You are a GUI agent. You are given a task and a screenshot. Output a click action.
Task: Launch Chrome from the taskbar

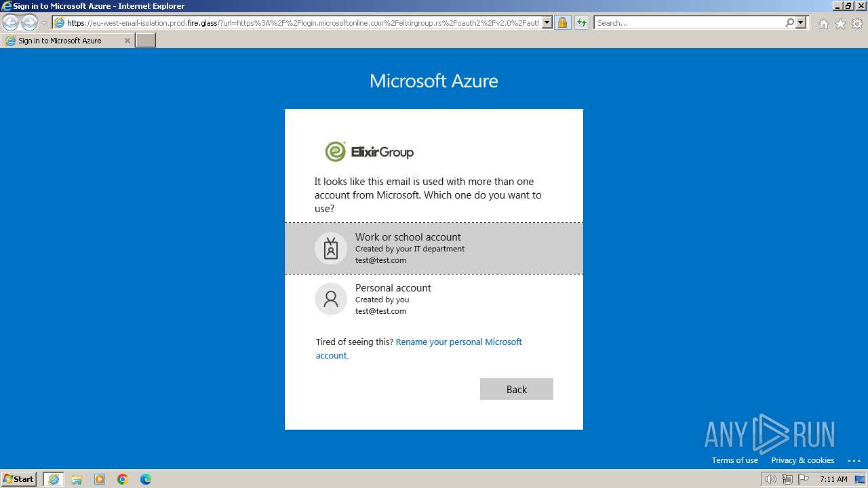tap(123, 479)
